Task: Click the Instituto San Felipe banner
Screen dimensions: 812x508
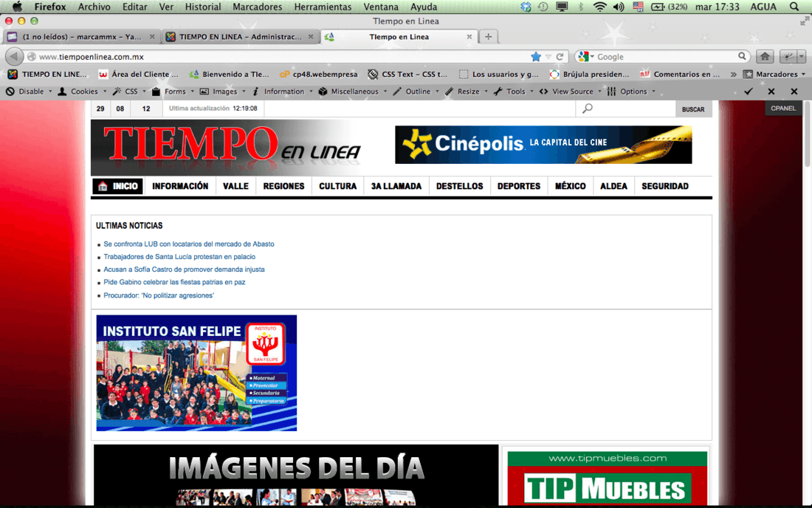Action: [x=196, y=373]
